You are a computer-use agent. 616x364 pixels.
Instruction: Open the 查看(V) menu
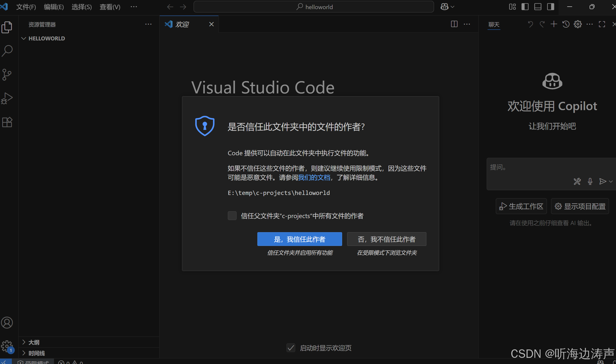pos(110,7)
